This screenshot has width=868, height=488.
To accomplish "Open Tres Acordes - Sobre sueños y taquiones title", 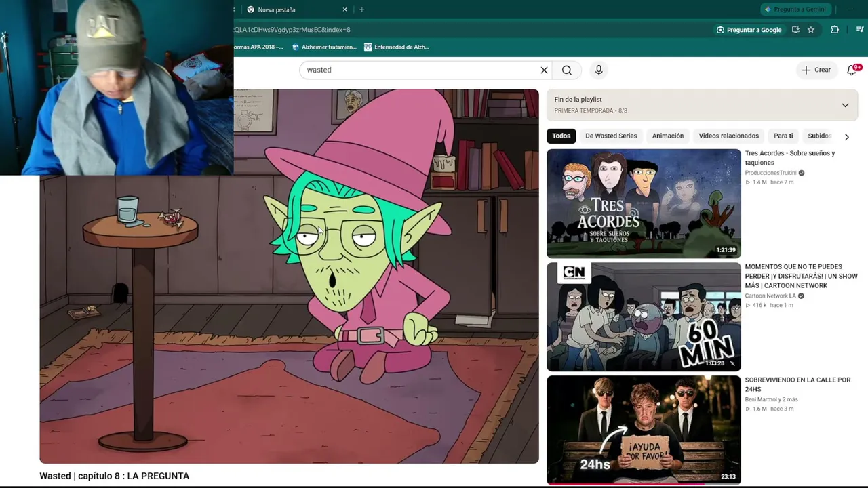I will [790, 158].
